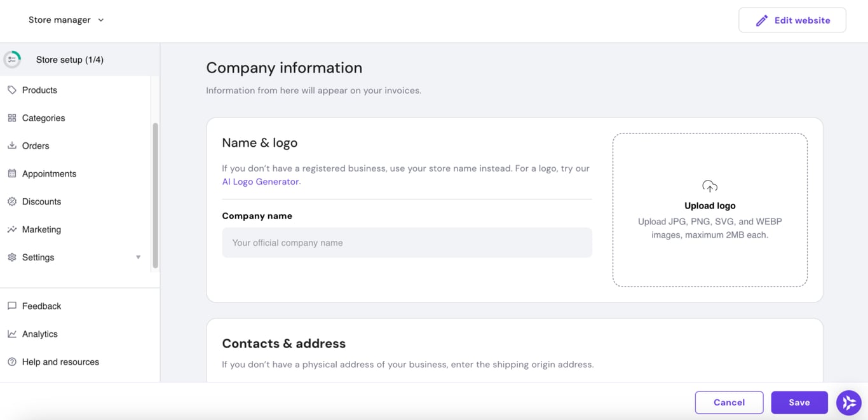Open Analytics via the chart icon

click(x=11, y=334)
